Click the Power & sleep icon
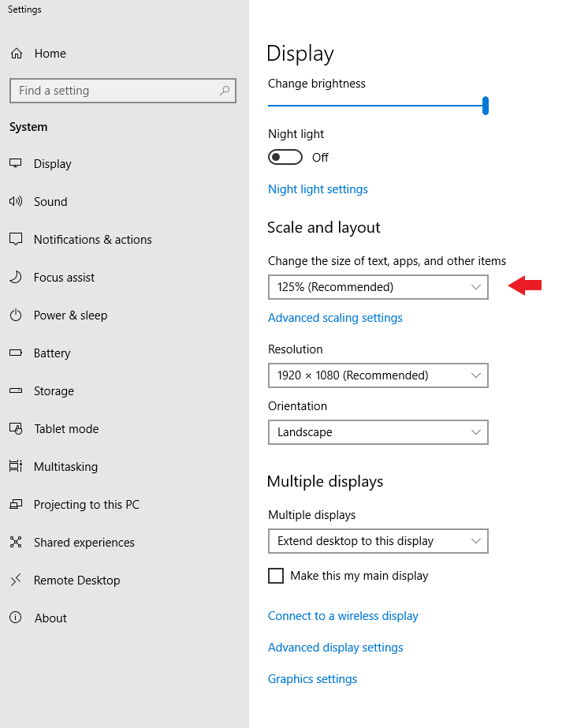The image size is (577, 728). click(x=16, y=315)
